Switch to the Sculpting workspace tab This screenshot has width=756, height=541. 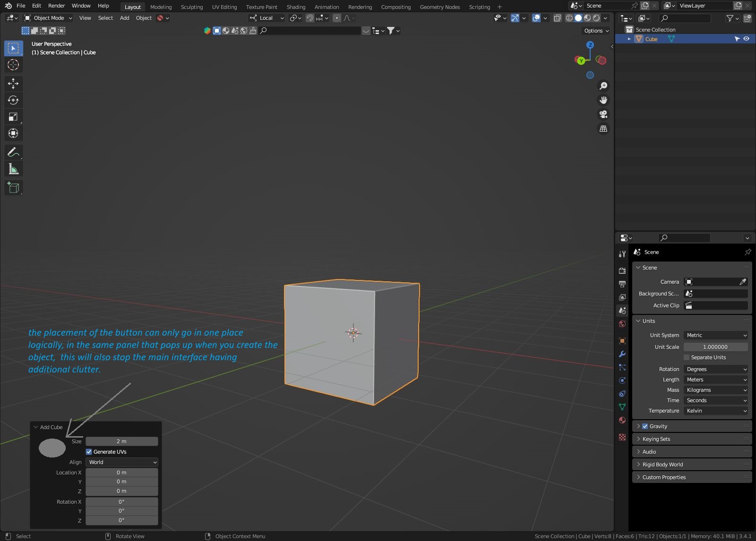coord(192,7)
